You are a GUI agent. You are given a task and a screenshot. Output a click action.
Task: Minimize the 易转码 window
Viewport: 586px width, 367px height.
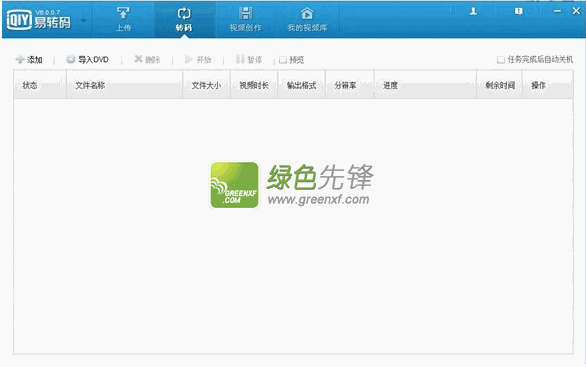click(557, 11)
